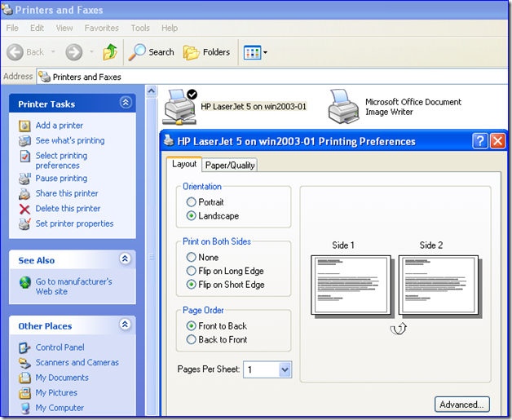Click the Printing Preferences help question mark
Image resolution: width=512 pixels, height=420 pixels.
[480, 141]
